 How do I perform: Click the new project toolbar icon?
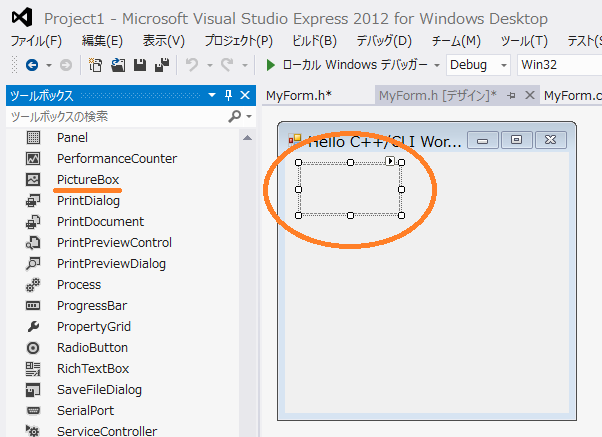pyautogui.click(x=95, y=65)
